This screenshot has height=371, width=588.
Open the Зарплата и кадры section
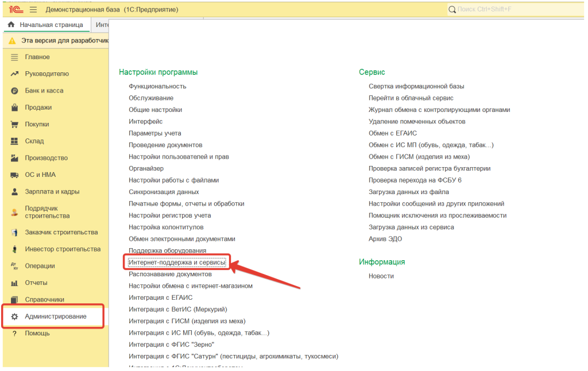(x=52, y=192)
